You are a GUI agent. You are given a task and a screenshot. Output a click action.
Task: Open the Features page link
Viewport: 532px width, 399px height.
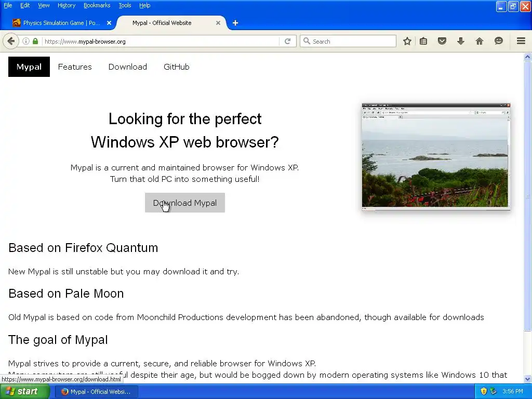click(75, 67)
